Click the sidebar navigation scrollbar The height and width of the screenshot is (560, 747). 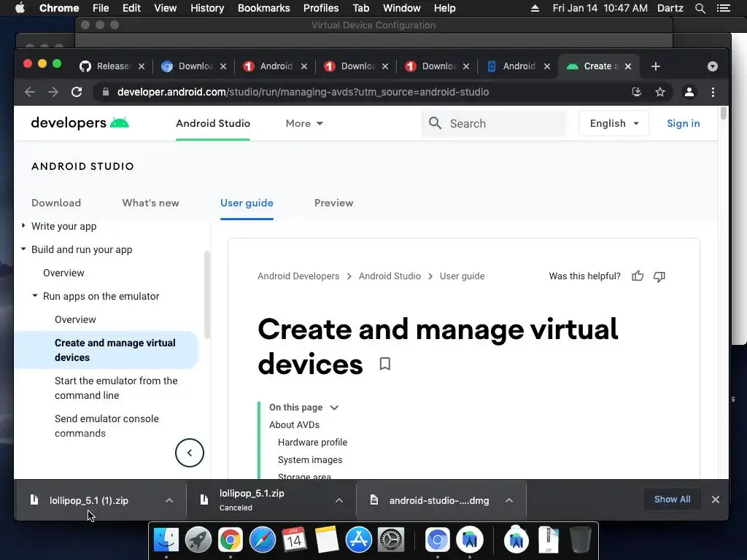pyautogui.click(x=206, y=295)
